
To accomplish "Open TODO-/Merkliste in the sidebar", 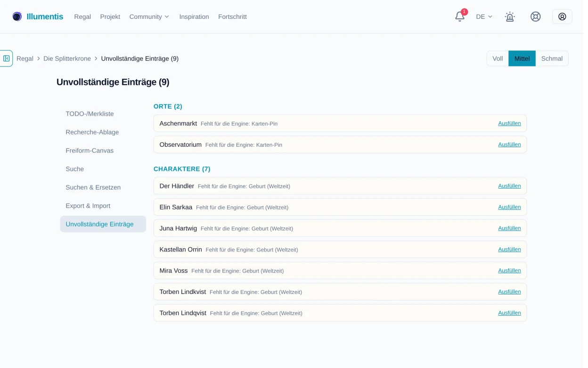I will 103,114.
